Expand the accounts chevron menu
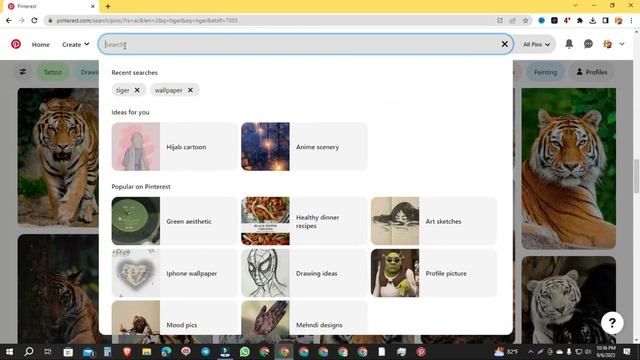The height and width of the screenshot is (360, 640). (622, 44)
